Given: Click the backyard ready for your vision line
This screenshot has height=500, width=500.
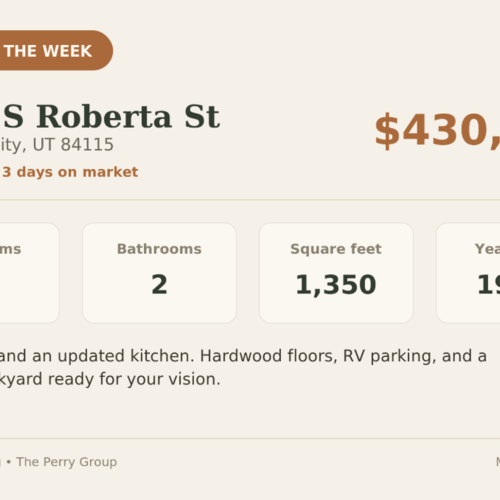Looking at the screenshot, I should [x=110, y=379].
